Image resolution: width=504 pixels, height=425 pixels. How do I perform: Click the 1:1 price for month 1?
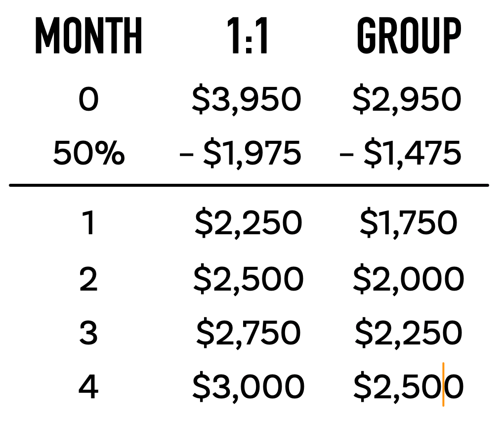pos(248,223)
